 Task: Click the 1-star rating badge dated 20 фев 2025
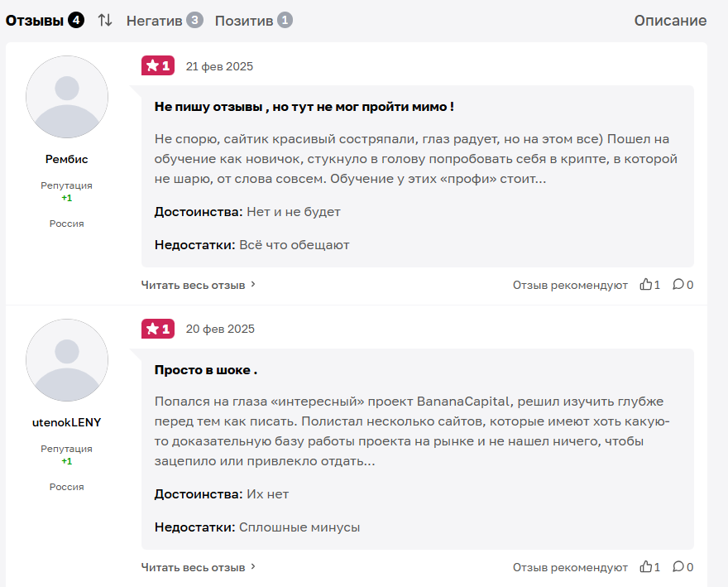pos(158,329)
